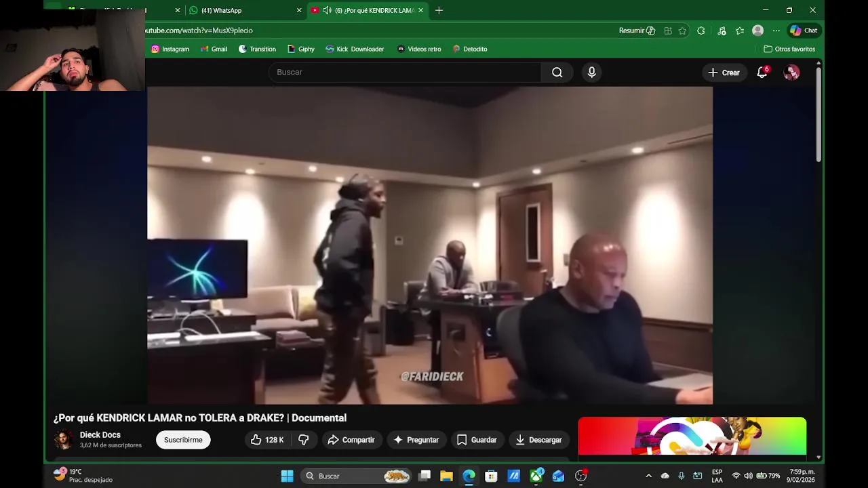Open the Gmail bookmark

pyautogui.click(x=214, y=49)
